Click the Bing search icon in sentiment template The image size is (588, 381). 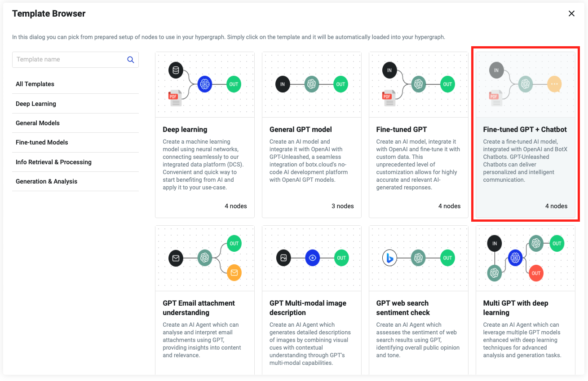tap(389, 258)
